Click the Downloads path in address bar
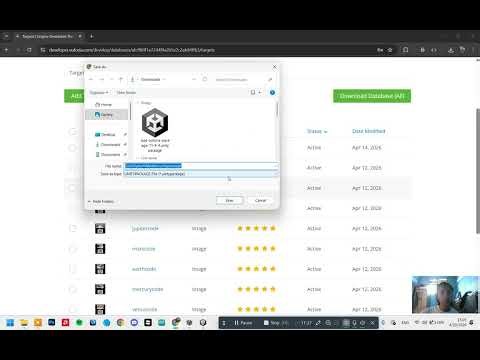This screenshot has width=480, height=360. tap(150, 79)
